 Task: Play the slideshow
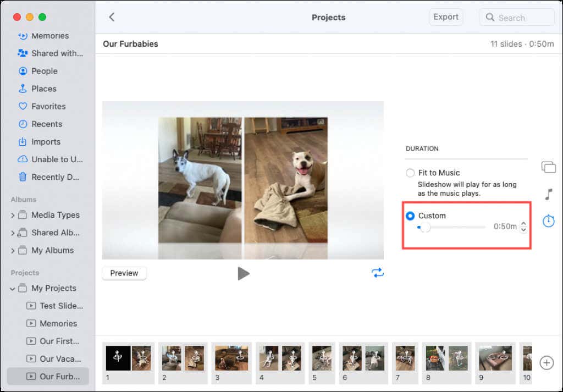pyautogui.click(x=244, y=274)
